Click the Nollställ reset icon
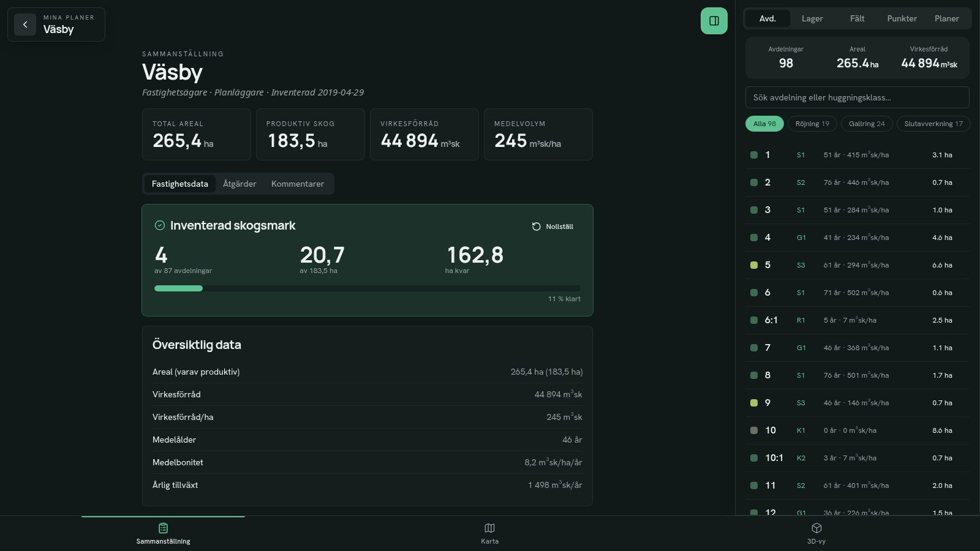 [x=536, y=227]
